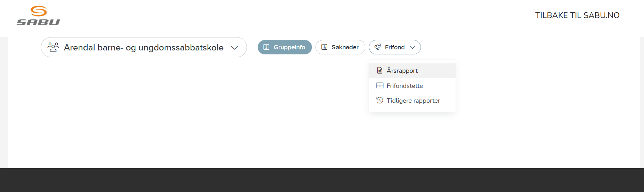Collapse the Frifond dropdown chevron
This screenshot has height=192, width=644.
click(412, 47)
